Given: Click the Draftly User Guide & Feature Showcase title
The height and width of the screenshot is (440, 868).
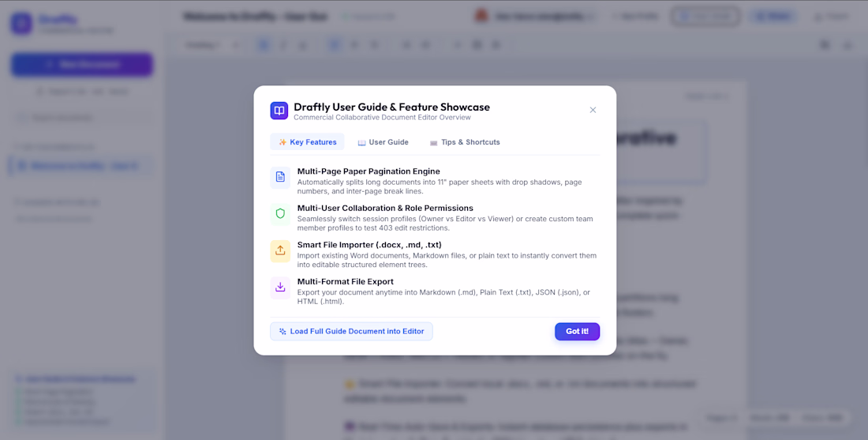Looking at the screenshot, I should (x=392, y=107).
